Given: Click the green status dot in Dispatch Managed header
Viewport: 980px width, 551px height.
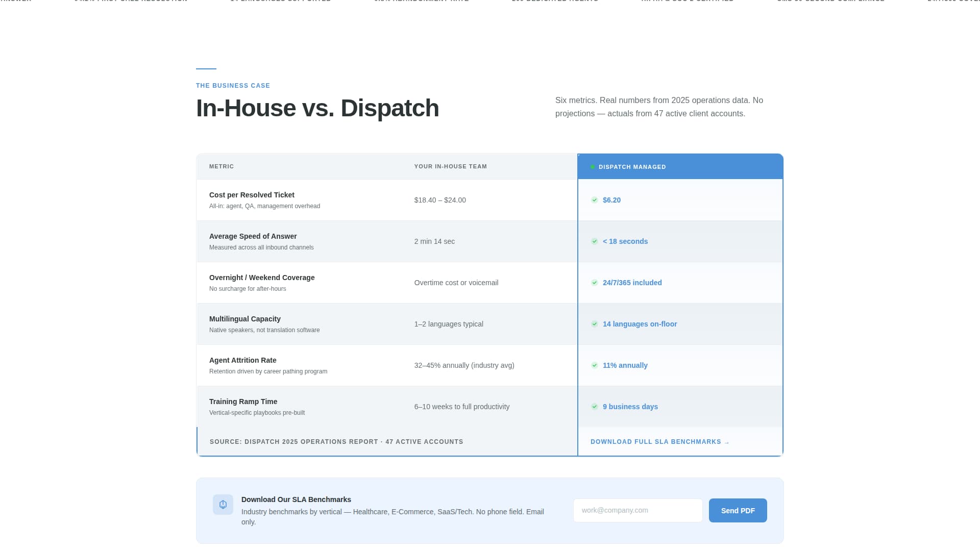Looking at the screenshot, I should [593, 167].
